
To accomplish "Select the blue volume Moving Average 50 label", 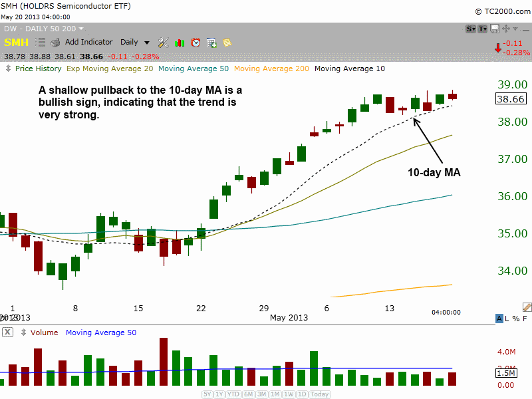I will click(x=101, y=332).
